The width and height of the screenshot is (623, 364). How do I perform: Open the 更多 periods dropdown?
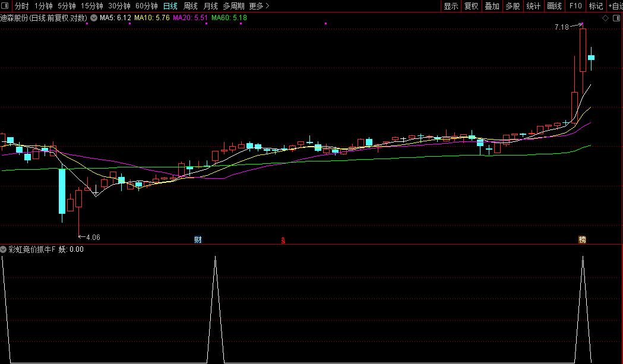click(259, 6)
